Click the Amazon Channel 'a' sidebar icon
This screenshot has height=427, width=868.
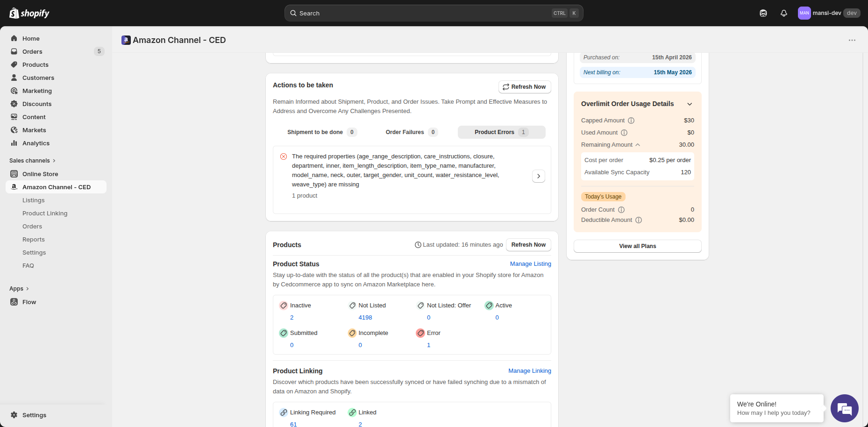coord(14,187)
